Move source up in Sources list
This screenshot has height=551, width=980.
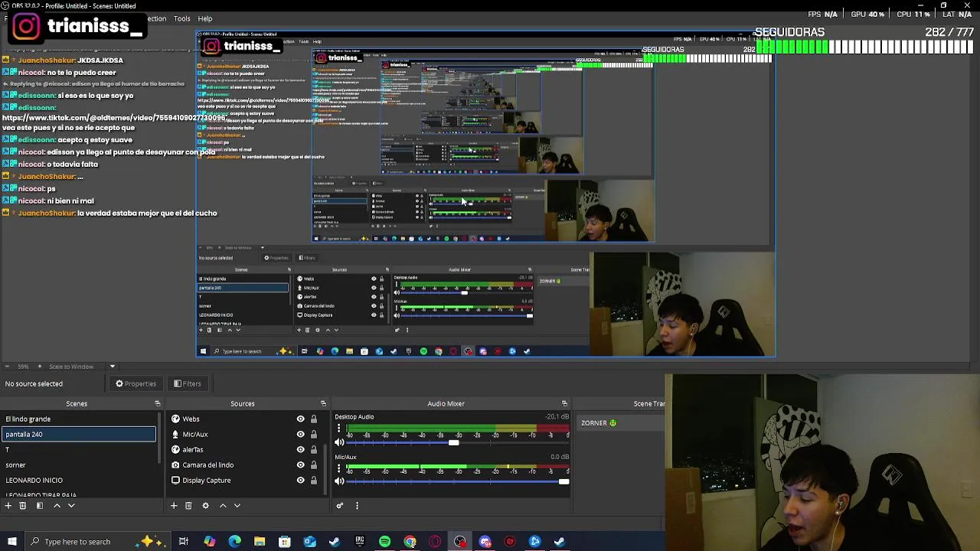(x=223, y=505)
